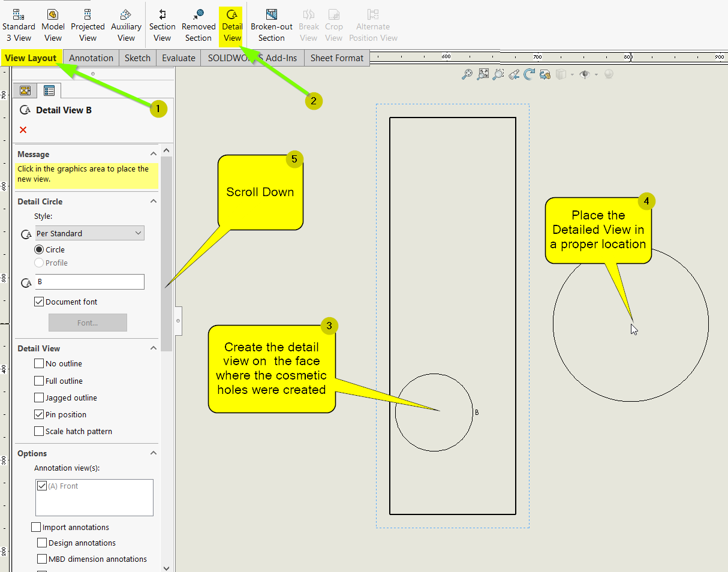Cancel Detail View B with red X
Screen dimensions: 728x572
coord(23,130)
